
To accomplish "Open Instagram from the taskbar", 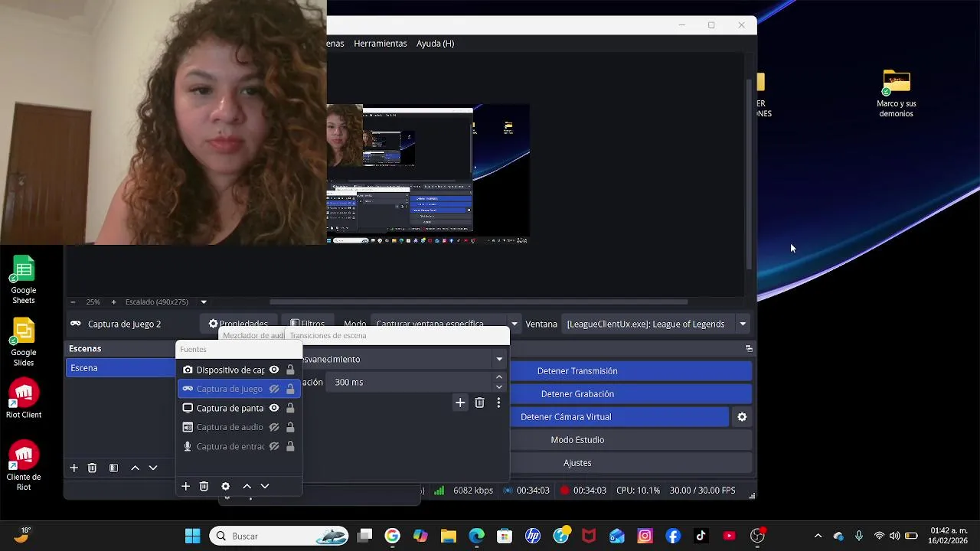I will click(x=645, y=536).
